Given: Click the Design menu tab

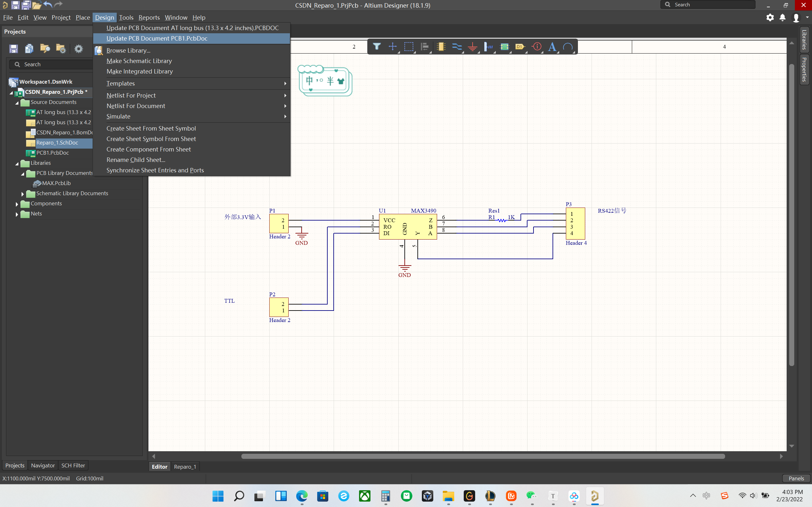Looking at the screenshot, I should pyautogui.click(x=104, y=17).
